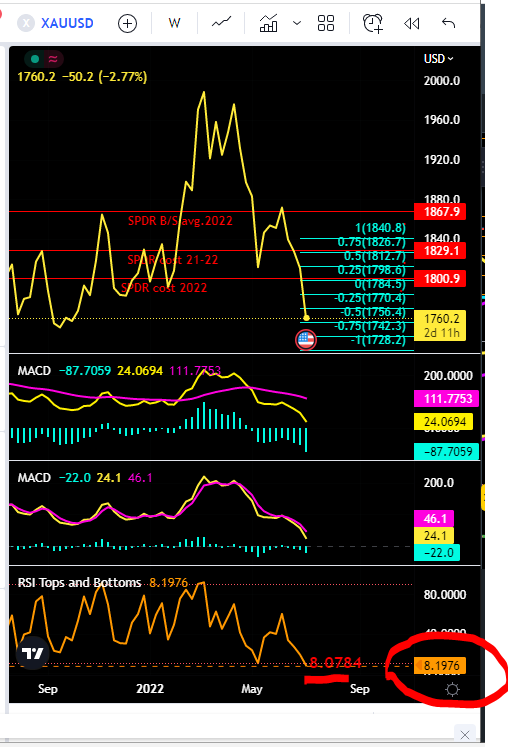Open the W weekly interval selector

click(x=174, y=23)
